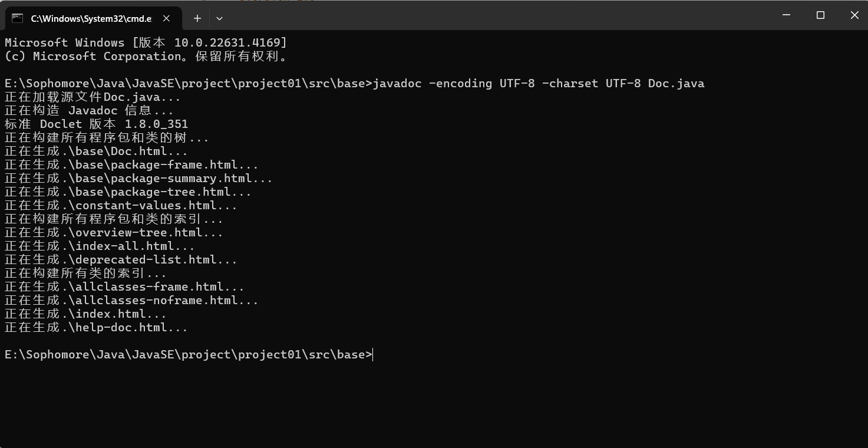
Task: Click the .\index.html output line
Action: point(85,314)
